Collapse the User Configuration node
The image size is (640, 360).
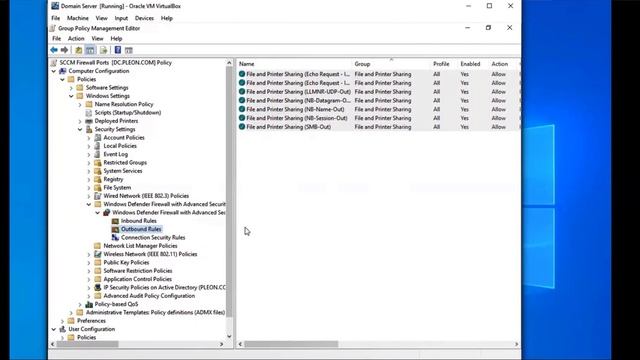pyautogui.click(x=54, y=329)
